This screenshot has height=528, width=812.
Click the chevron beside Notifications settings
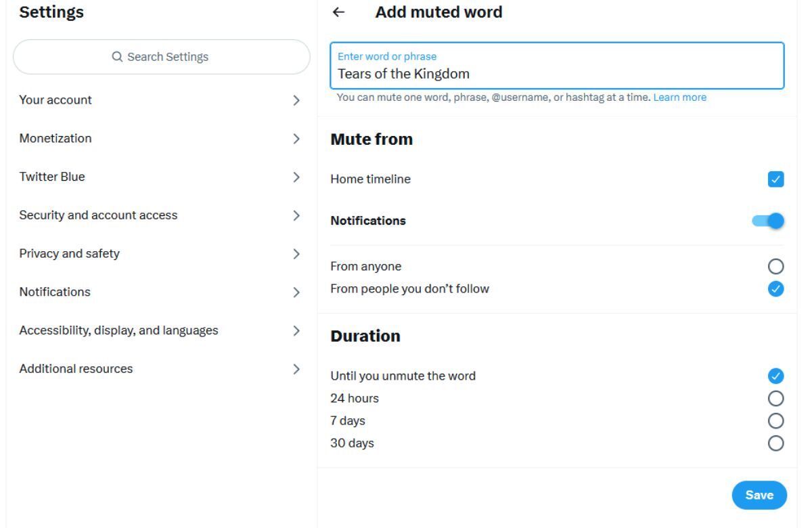(x=296, y=292)
